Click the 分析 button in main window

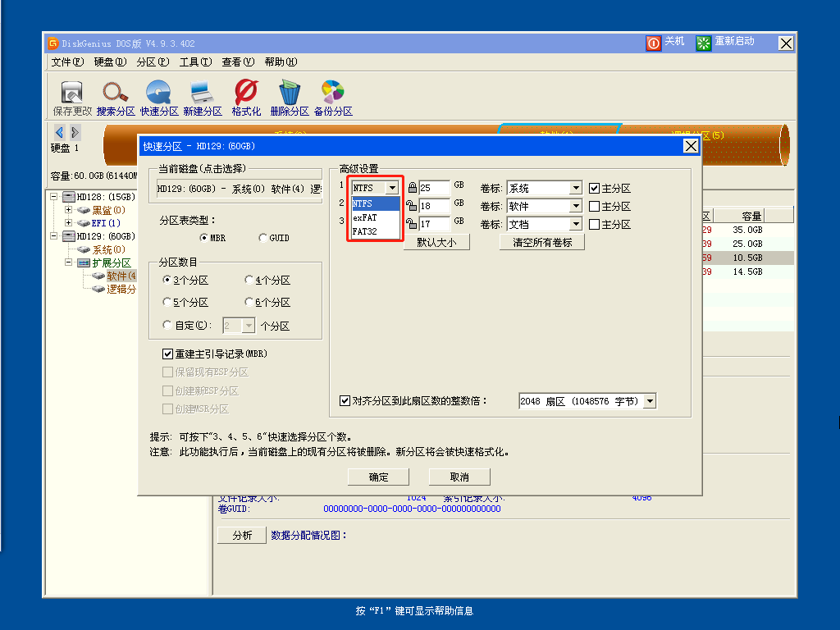click(242, 535)
